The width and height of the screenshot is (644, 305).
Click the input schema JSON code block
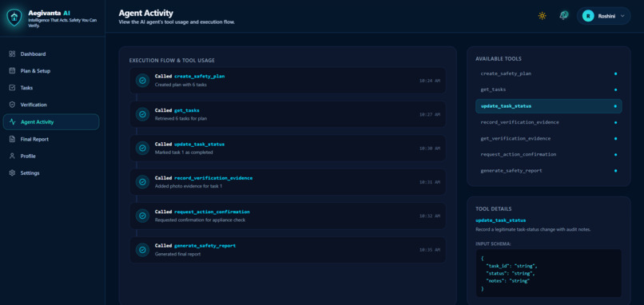coord(549,273)
